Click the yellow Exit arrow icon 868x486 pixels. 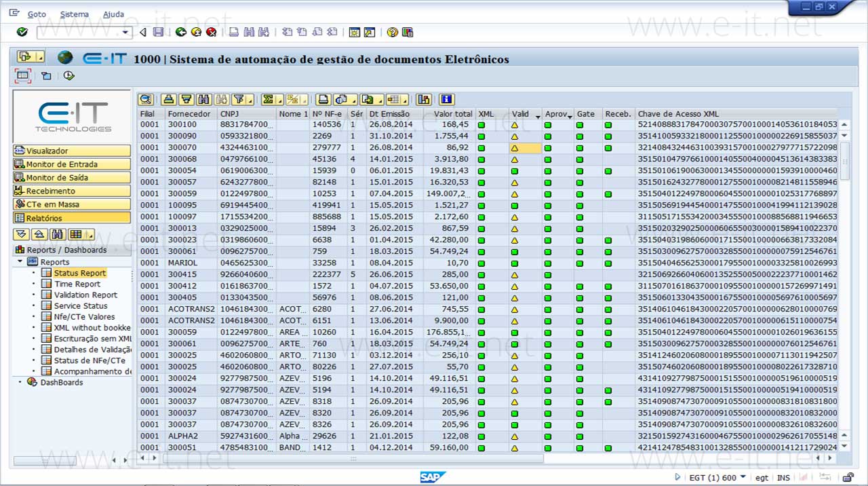pos(196,32)
